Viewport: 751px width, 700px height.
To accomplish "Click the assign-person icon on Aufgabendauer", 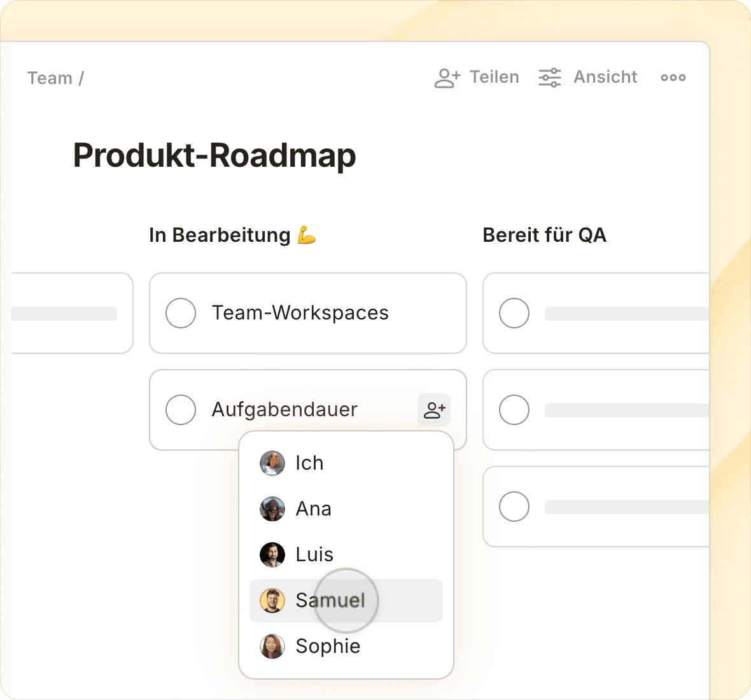I will click(434, 410).
